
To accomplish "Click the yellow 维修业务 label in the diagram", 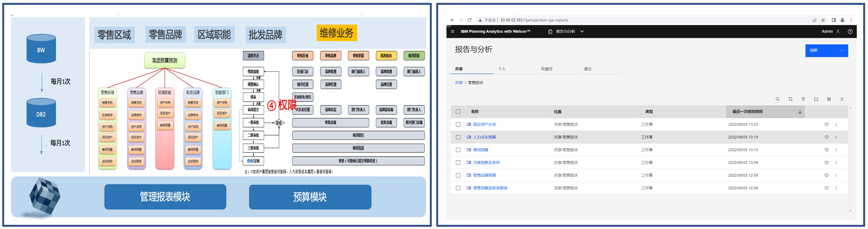I will [337, 33].
